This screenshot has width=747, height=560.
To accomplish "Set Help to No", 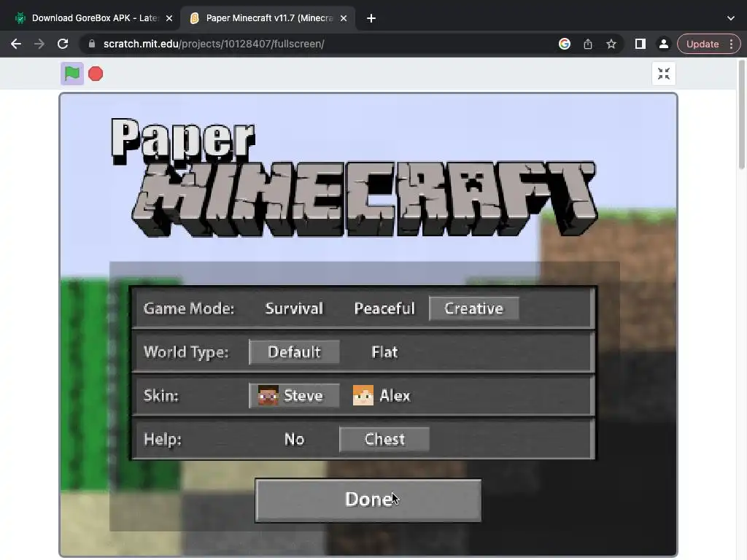I will click(x=294, y=439).
